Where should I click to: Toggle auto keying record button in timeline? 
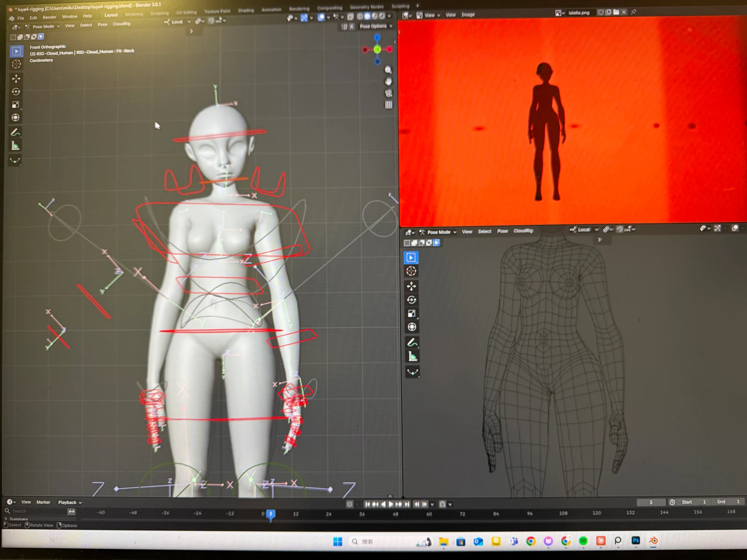(x=350, y=504)
